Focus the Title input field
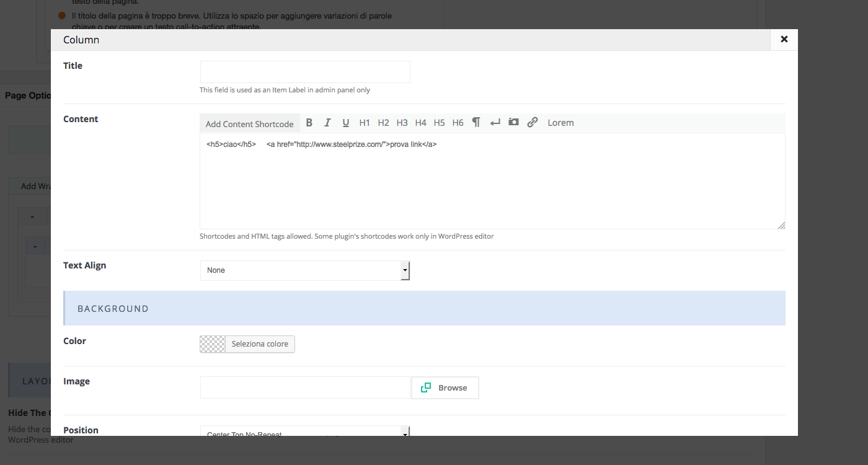868x465 pixels. click(x=305, y=72)
